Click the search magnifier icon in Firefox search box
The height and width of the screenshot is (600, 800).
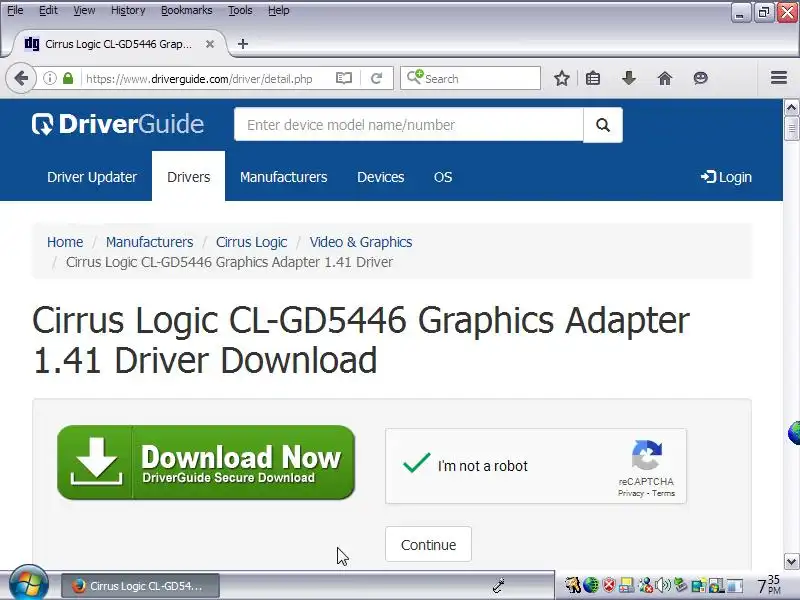pos(415,78)
